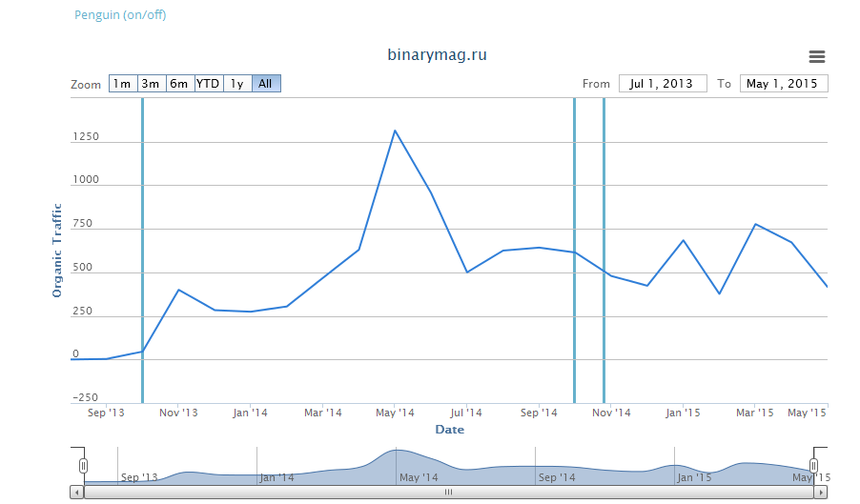
Task: Click the scrollbar right arrow button
Action: pos(821,493)
